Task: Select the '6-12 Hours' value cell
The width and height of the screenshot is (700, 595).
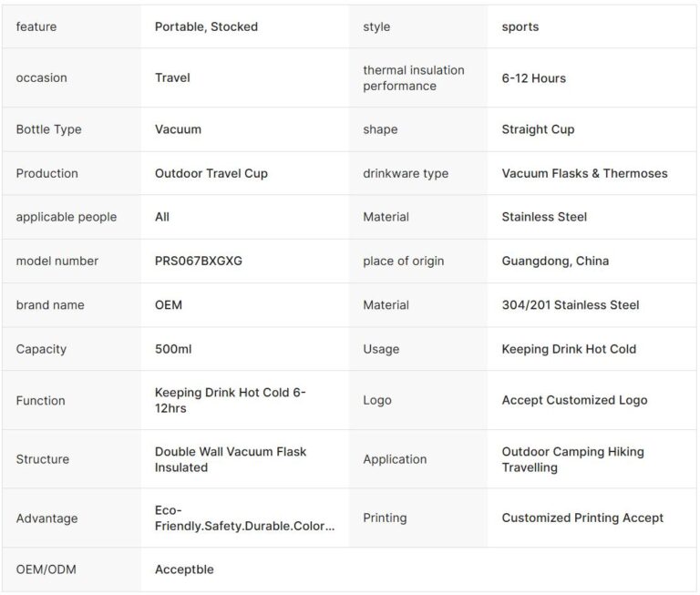Action: point(533,78)
